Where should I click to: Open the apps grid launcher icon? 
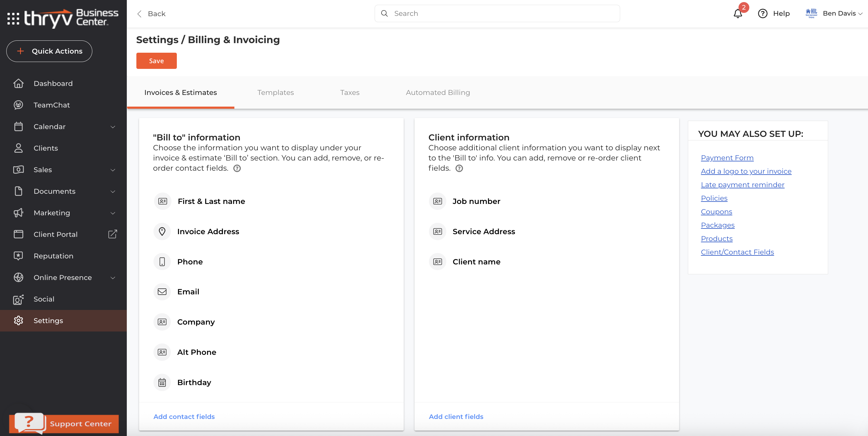pyautogui.click(x=13, y=19)
